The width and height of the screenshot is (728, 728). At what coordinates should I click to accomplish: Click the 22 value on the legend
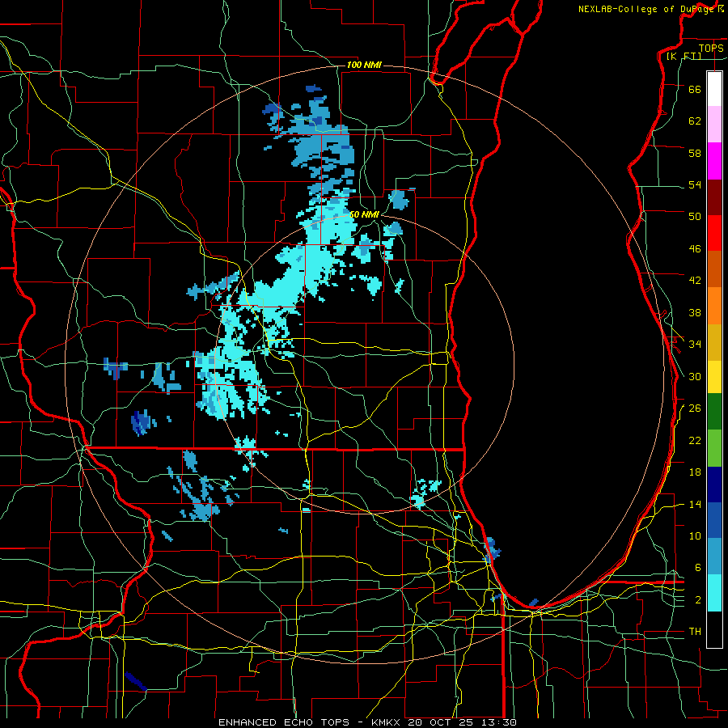coord(695,440)
